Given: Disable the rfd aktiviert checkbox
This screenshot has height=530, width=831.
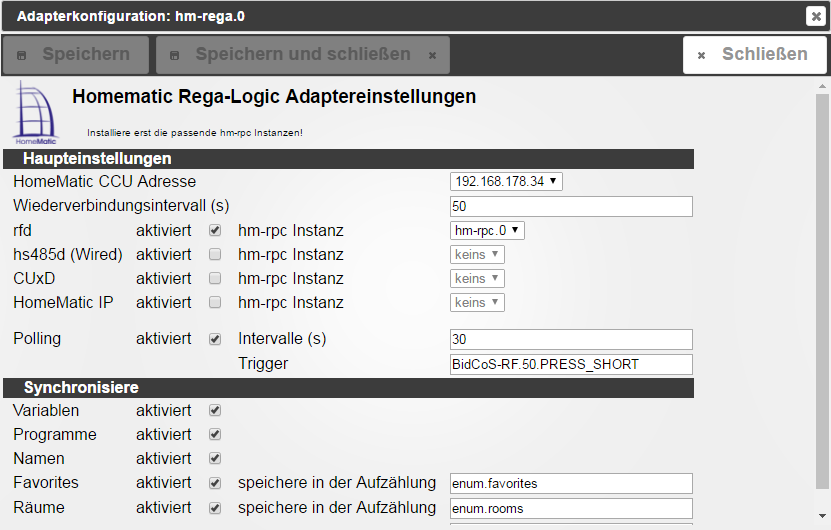Looking at the screenshot, I should click(x=214, y=231).
